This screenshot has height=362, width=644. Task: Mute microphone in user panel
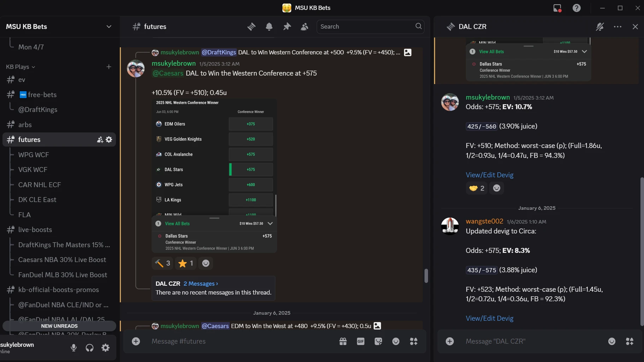pyautogui.click(x=74, y=348)
